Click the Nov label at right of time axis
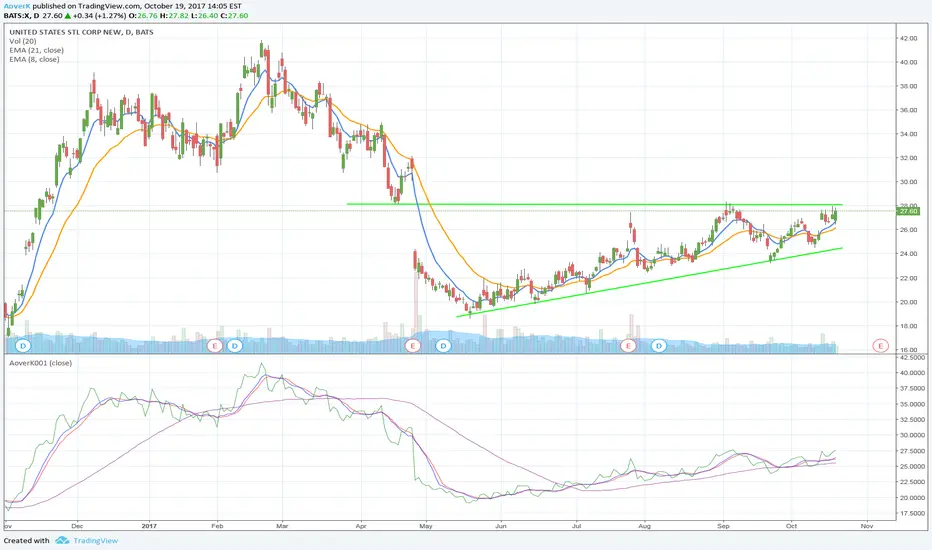The width and height of the screenshot is (932, 550). click(867, 526)
